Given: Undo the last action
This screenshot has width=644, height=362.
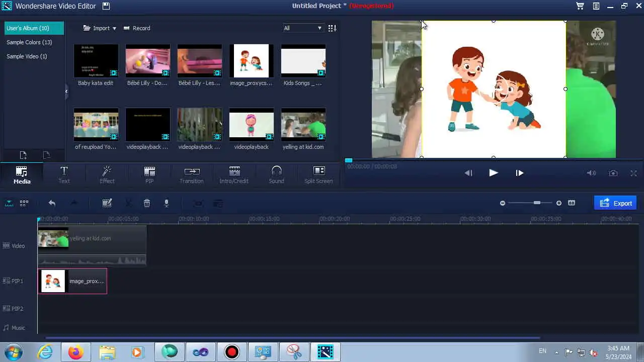Looking at the screenshot, I should [52, 203].
